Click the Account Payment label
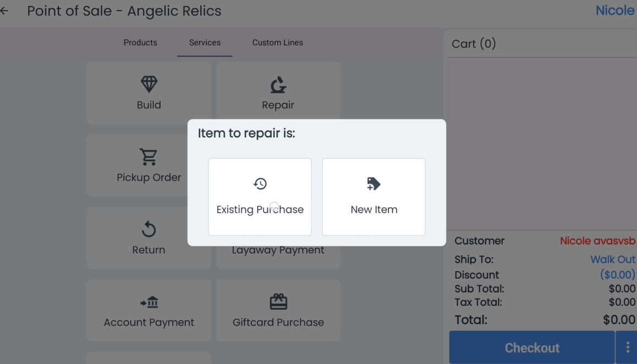 149,323
